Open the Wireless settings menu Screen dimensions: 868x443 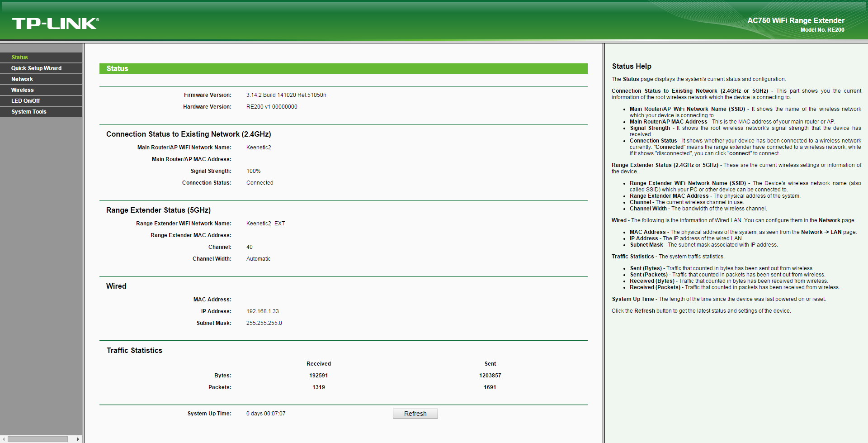click(x=23, y=90)
